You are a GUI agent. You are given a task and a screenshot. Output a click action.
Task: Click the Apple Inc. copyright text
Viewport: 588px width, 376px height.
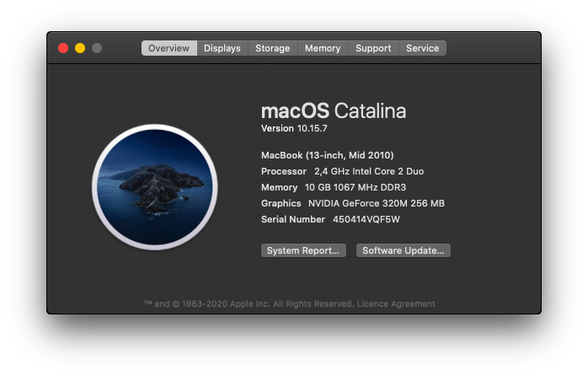point(249,304)
